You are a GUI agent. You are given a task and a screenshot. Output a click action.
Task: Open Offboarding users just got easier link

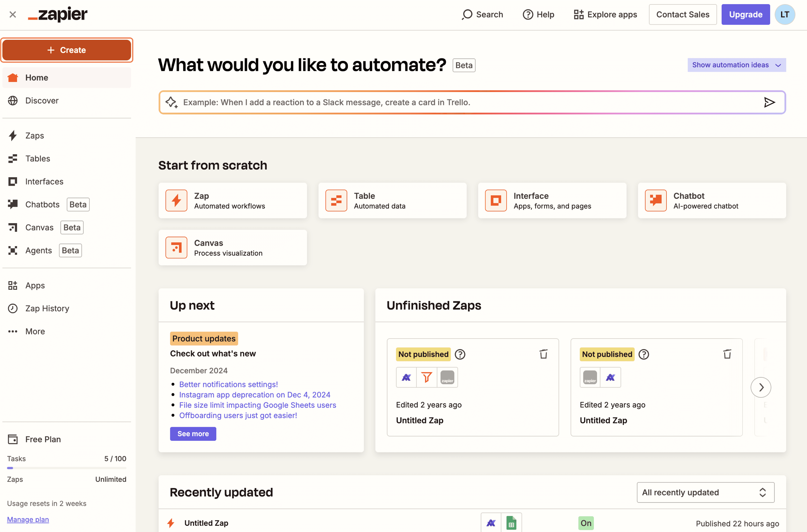click(x=238, y=416)
